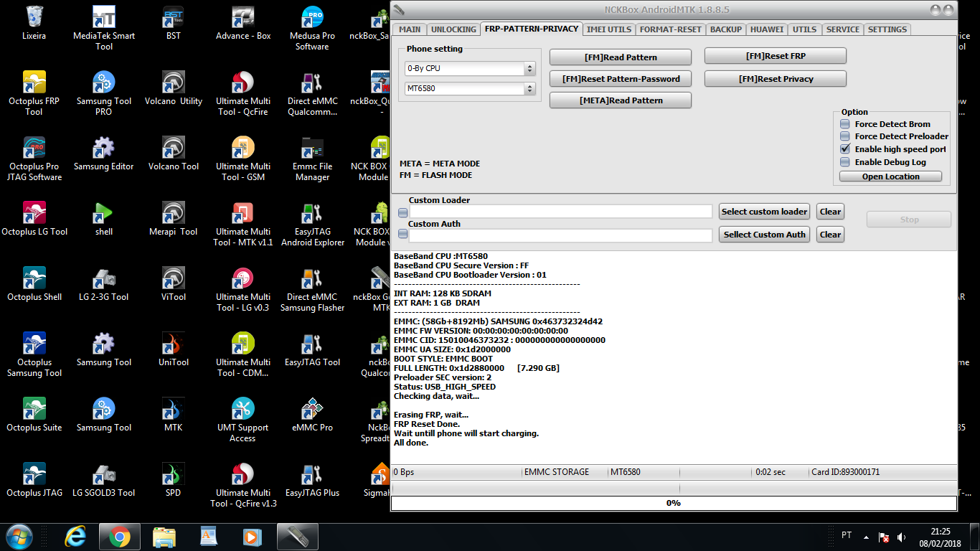Image resolution: width=980 pixels, height=551 pixels.
Task: Click Select custom loader button
Action: 764,212
